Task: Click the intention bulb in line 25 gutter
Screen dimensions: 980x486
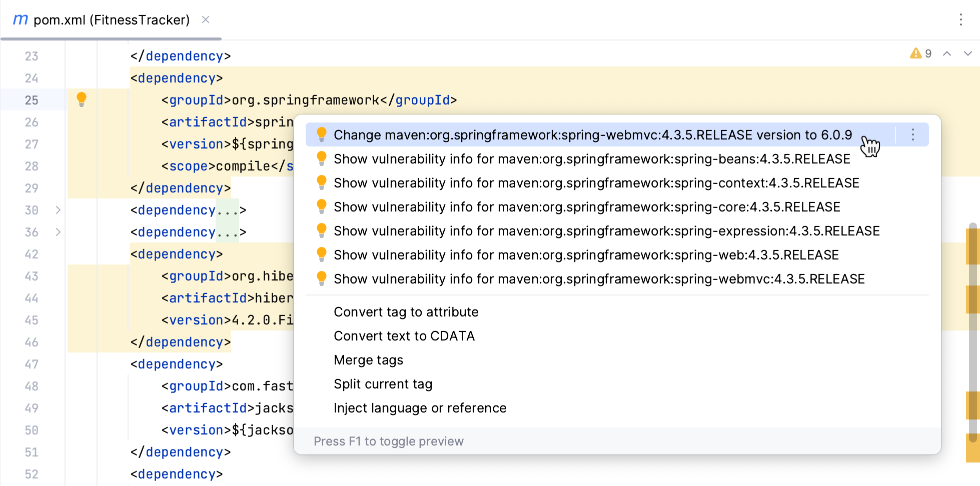Action: tap(82, 99)
